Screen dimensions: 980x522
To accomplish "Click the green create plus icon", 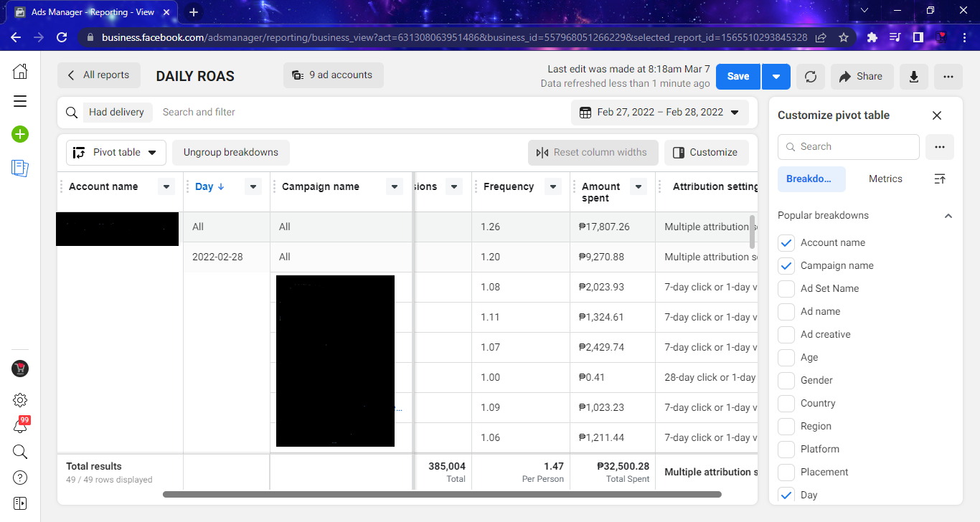I will pos(20,134).
